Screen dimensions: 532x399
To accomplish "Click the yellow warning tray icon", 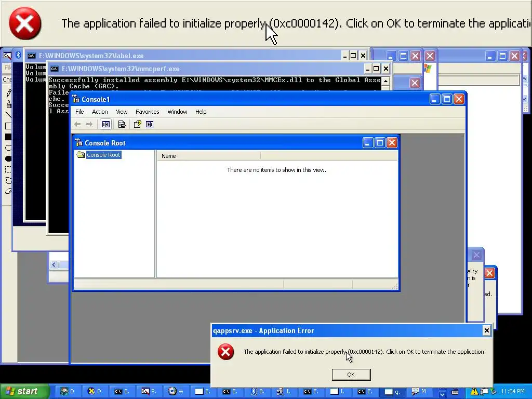I will tap(474, 392).
